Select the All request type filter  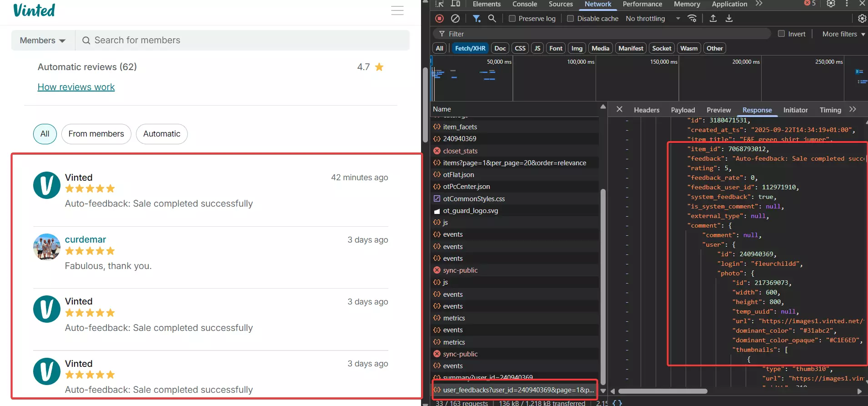point(439,48)
